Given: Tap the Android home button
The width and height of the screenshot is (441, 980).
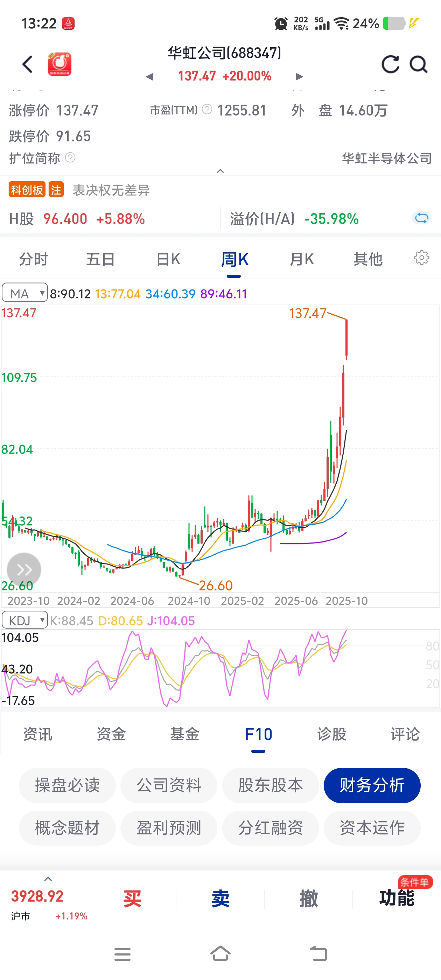Looking at the screenshot, I should click(x=220, y=953).
